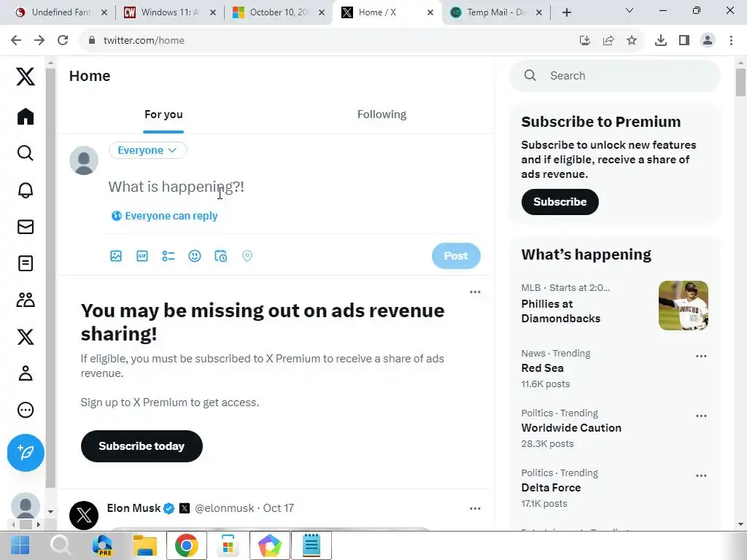747x560 pixels.
Task: Open account avatar at sidebar bottom
Action: point(26,507)
